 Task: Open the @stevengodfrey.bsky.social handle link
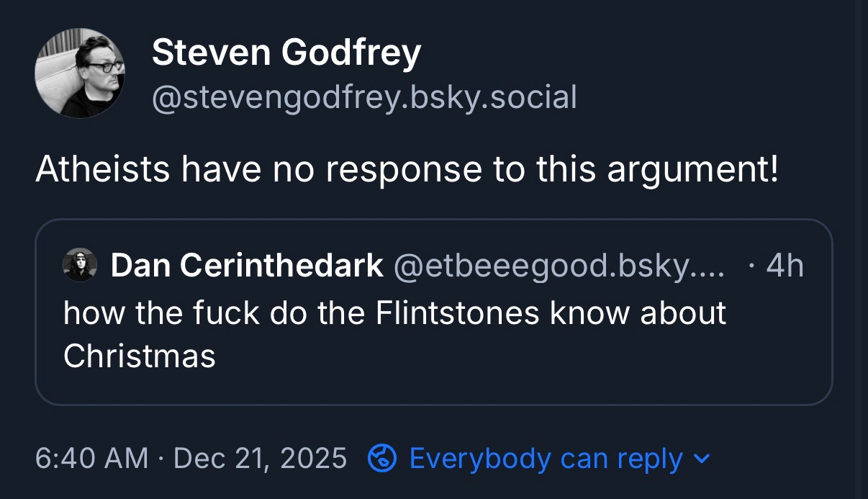point(364,97)
